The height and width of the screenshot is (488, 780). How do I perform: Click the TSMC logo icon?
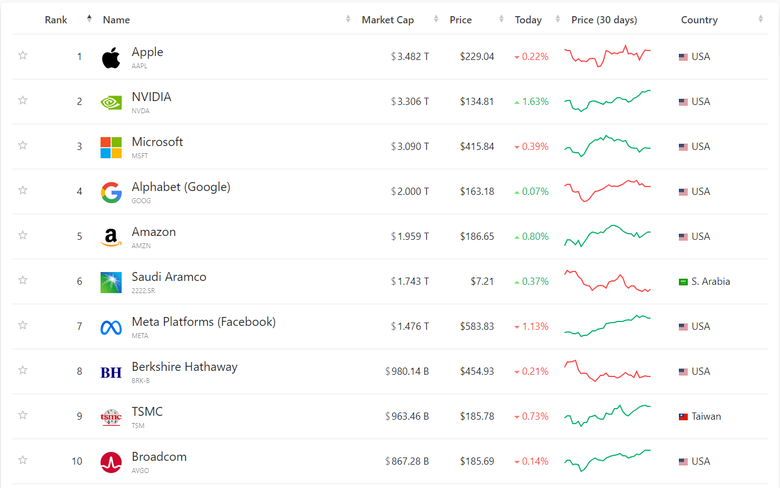111,417
